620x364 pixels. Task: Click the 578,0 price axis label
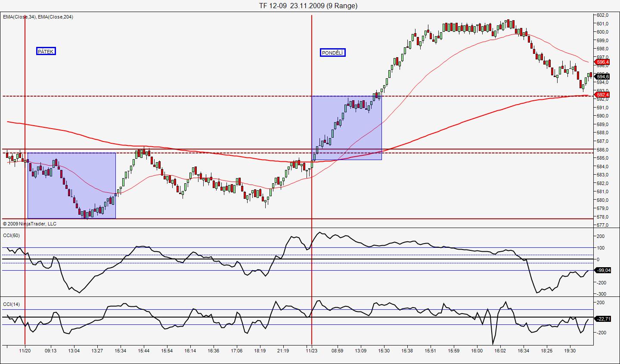pos(602,217)
